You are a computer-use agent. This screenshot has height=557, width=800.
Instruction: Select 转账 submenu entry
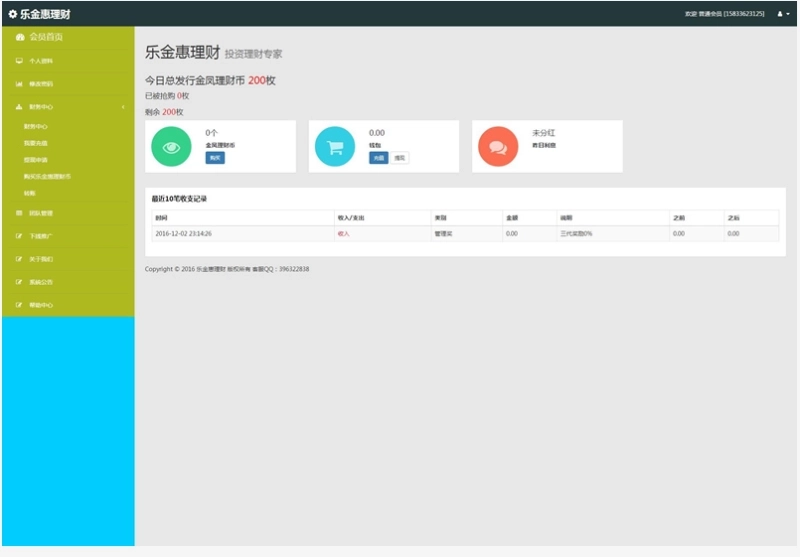[30, 193]
